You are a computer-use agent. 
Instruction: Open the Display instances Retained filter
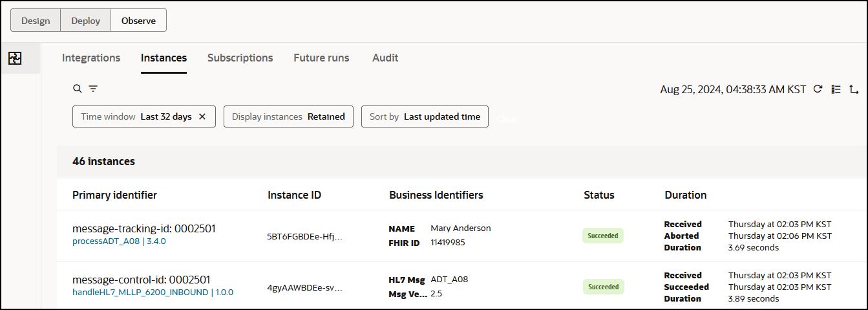[288, 116]
